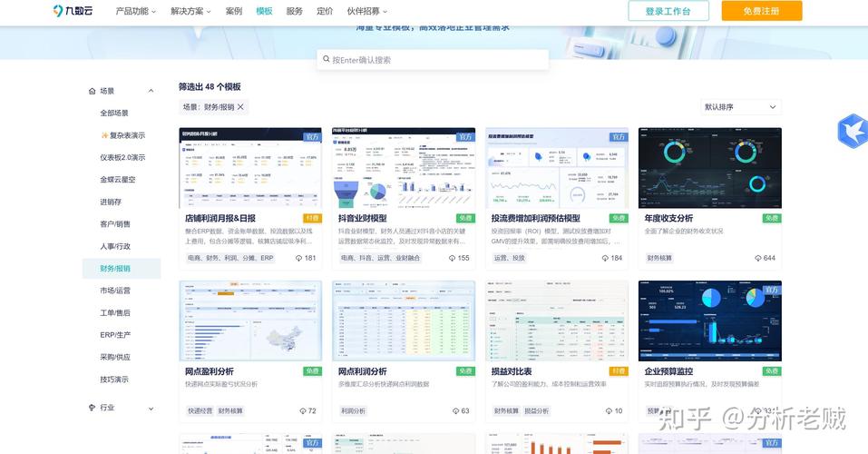868x454 pixels.
Task: Click the 免费注册 button
Action: point(762,11)
